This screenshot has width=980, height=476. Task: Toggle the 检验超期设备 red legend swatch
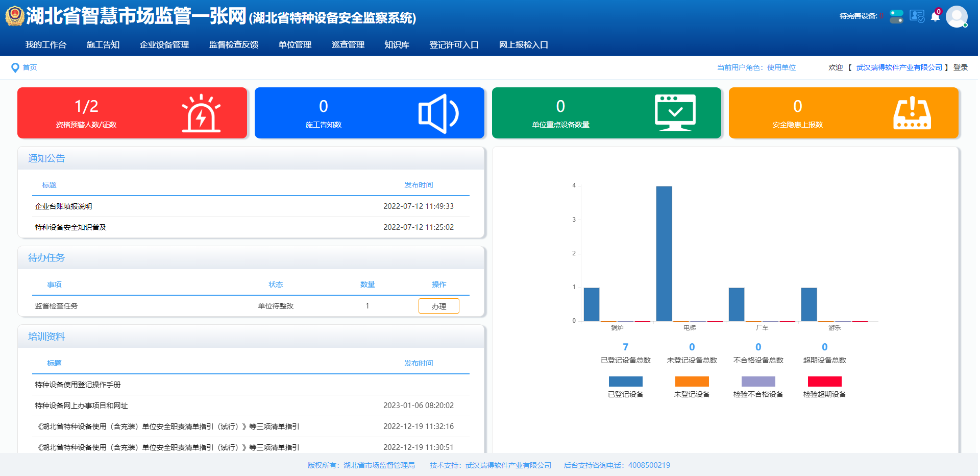pyautogui.click(x=824, y=382)
